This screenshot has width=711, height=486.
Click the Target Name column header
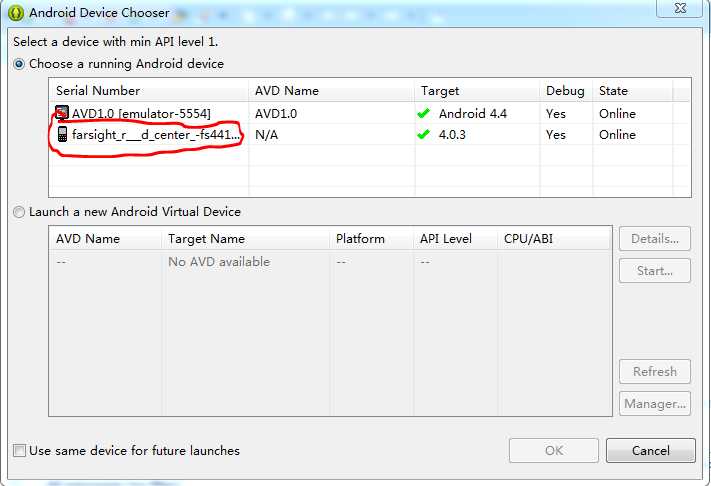pyautogui.click(x=245, y=239)
